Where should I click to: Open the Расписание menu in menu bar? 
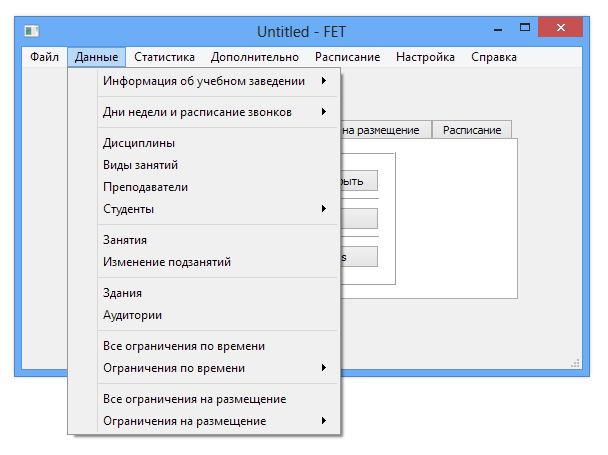point(347,57)
